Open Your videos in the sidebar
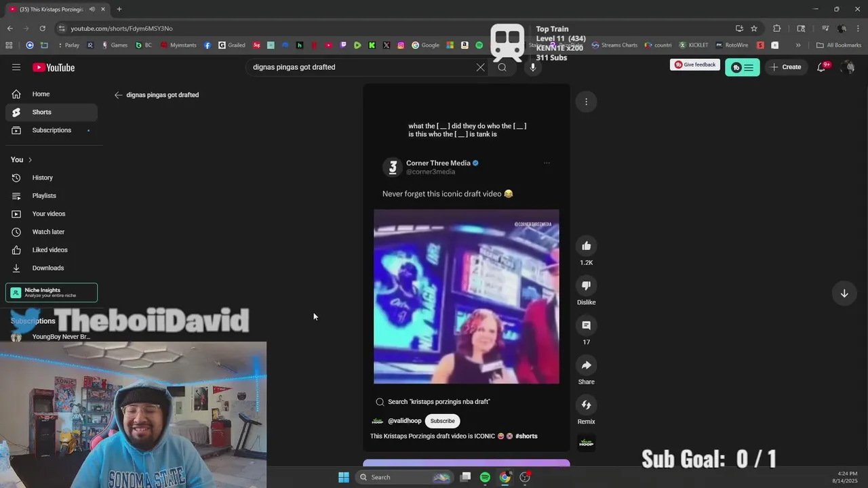868x488 pixels. tap(52, 213)
